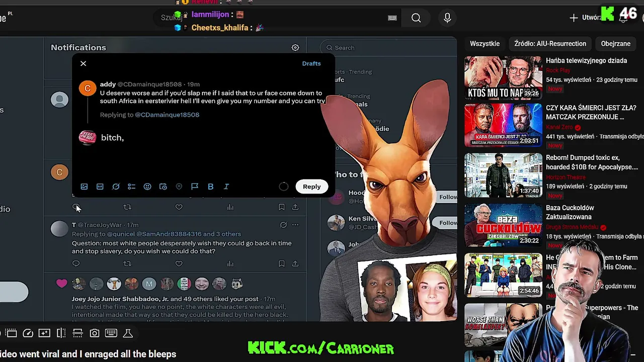This screenshot has height=362, width=644.
Task: Toggle italic formatting in reply composer
Action: click(226, 187)
